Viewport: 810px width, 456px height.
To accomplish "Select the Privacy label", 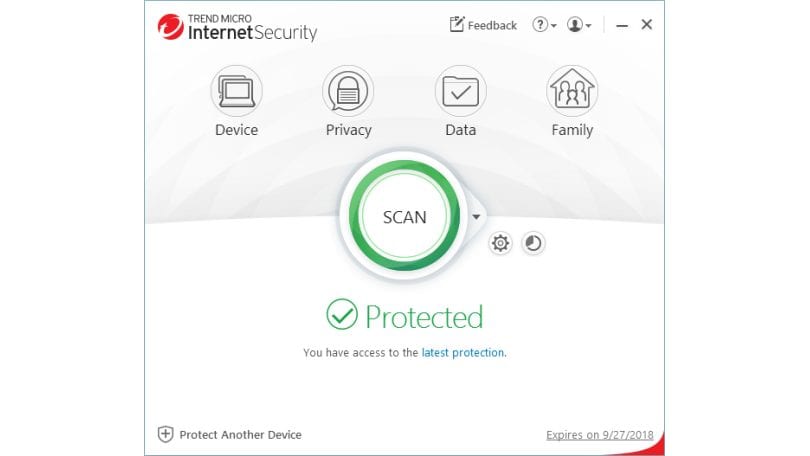I will pyautogui.click(x=349, y=130).
